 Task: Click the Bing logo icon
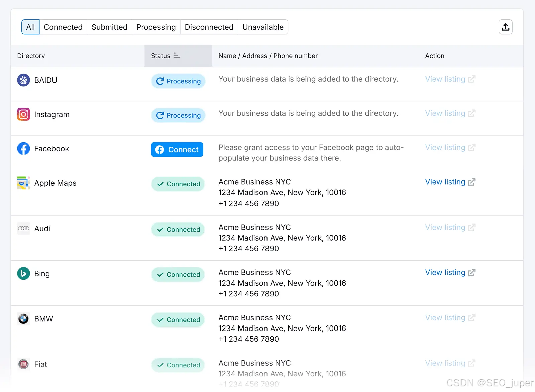tap(23, 274)
